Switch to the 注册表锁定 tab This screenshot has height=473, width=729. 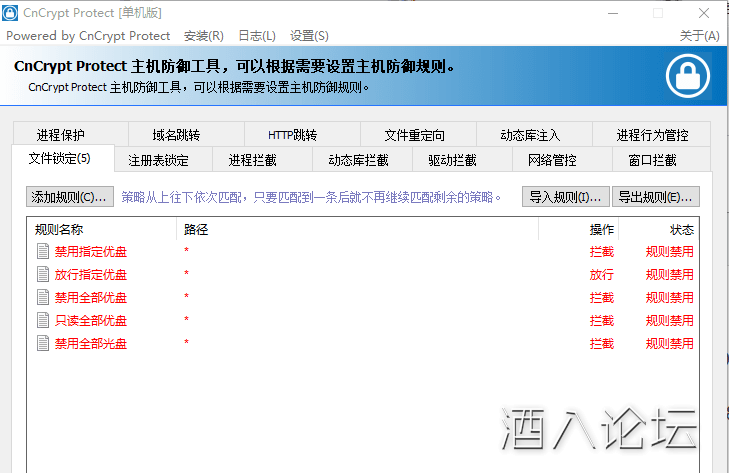click(x=163, y=160)
